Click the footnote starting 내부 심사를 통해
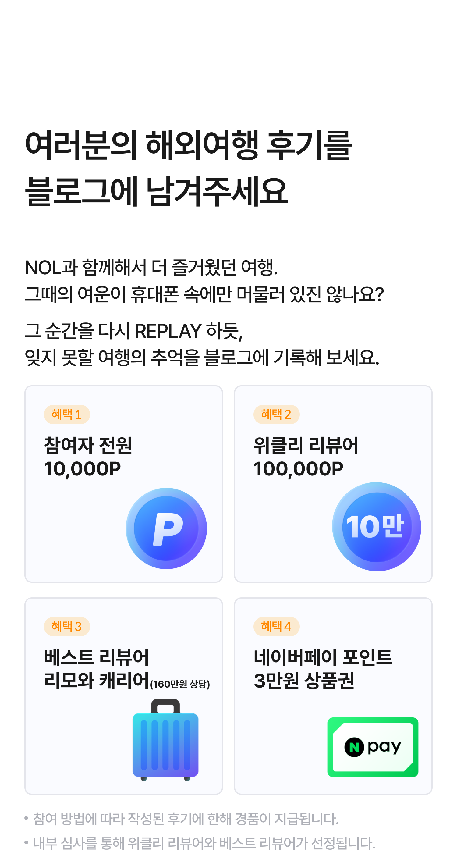Image resolution: width=457 pixels, height=868 pixels. [204, 843]
